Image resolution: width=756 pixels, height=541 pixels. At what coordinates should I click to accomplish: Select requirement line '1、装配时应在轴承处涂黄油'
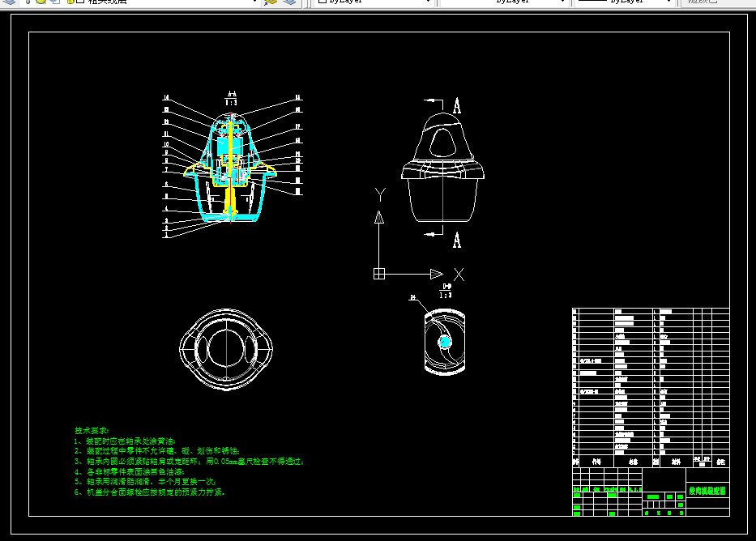click(x=125, y=441)
